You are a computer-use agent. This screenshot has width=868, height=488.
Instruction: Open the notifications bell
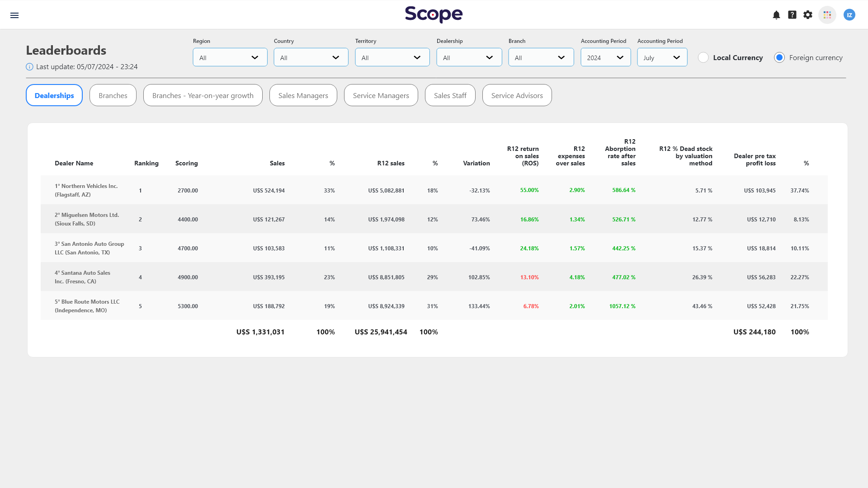(x=776, y=15)
